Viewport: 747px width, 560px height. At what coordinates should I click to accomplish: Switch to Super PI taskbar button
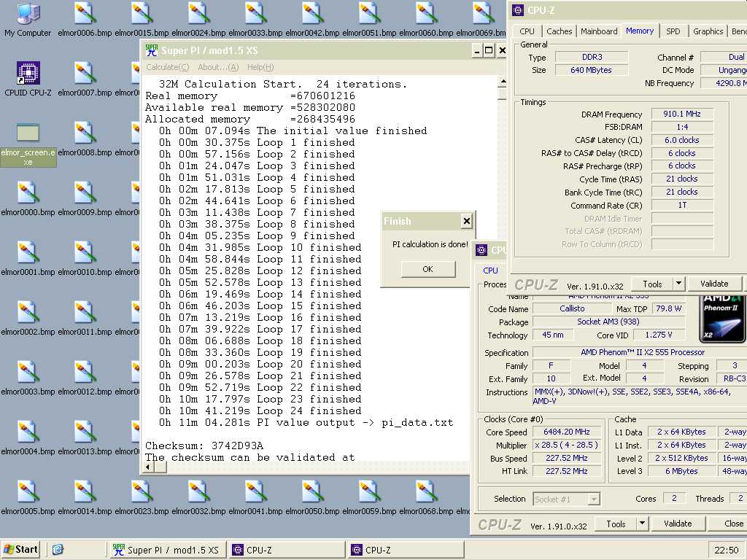(x=167, y=550)
